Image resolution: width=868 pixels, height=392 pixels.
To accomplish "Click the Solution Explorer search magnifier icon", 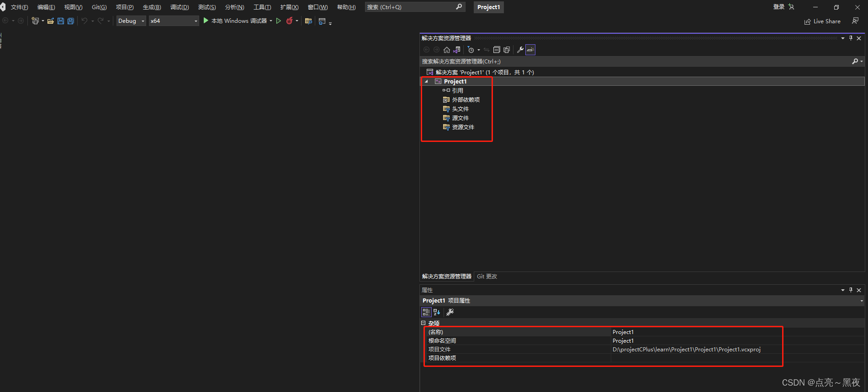I will point(855,61).
